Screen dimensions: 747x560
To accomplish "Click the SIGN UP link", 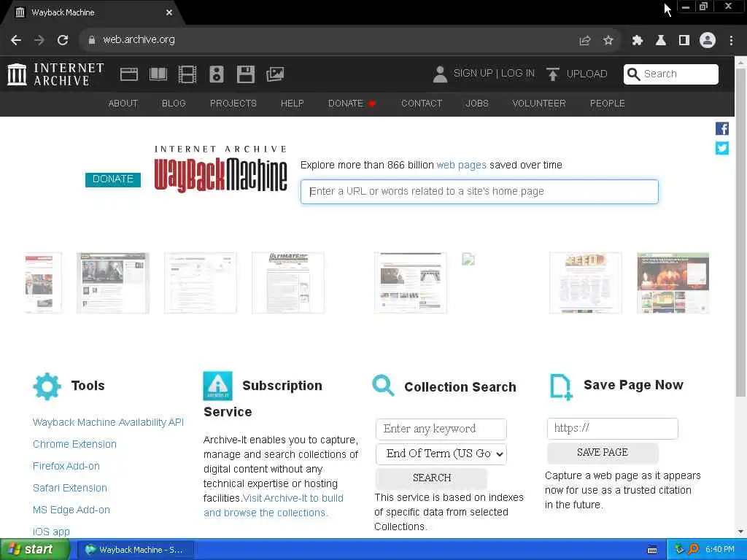I will (x=473, y=74).
